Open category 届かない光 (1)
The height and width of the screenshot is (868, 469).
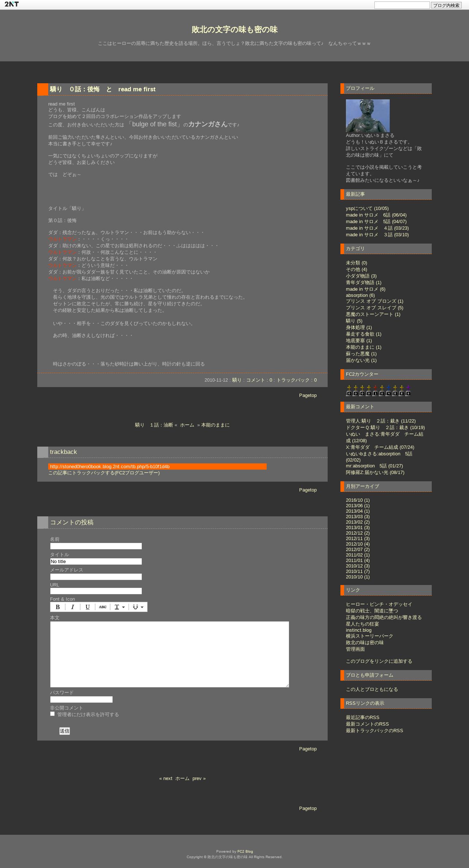click(x=361, y=360)
